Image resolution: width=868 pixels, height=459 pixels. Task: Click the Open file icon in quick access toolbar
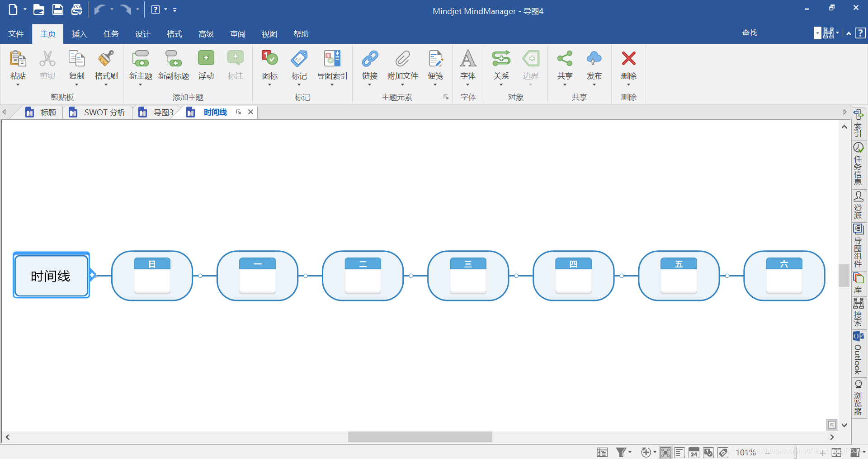pos(39,9)
